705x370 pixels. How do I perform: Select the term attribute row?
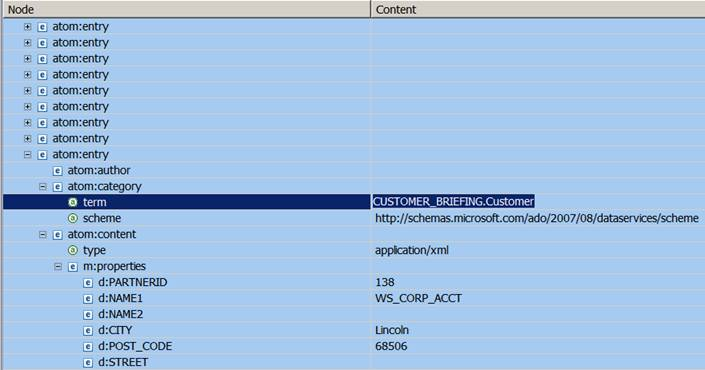(354, 202)
